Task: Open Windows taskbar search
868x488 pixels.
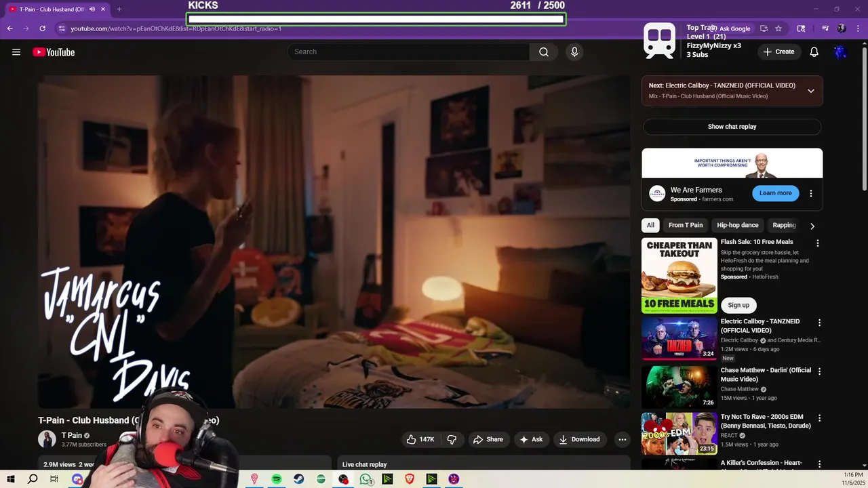Action: click(x=33, y=479)
